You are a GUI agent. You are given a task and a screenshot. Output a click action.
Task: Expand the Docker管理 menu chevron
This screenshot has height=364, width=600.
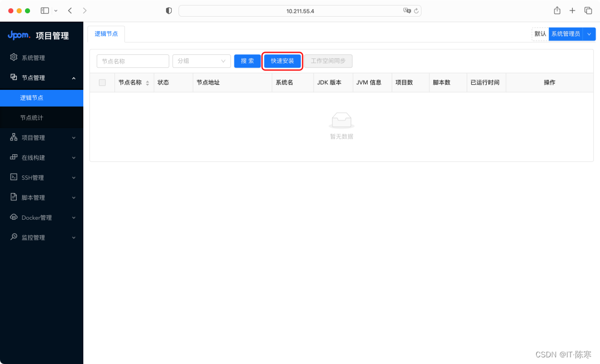click(74, 218)
